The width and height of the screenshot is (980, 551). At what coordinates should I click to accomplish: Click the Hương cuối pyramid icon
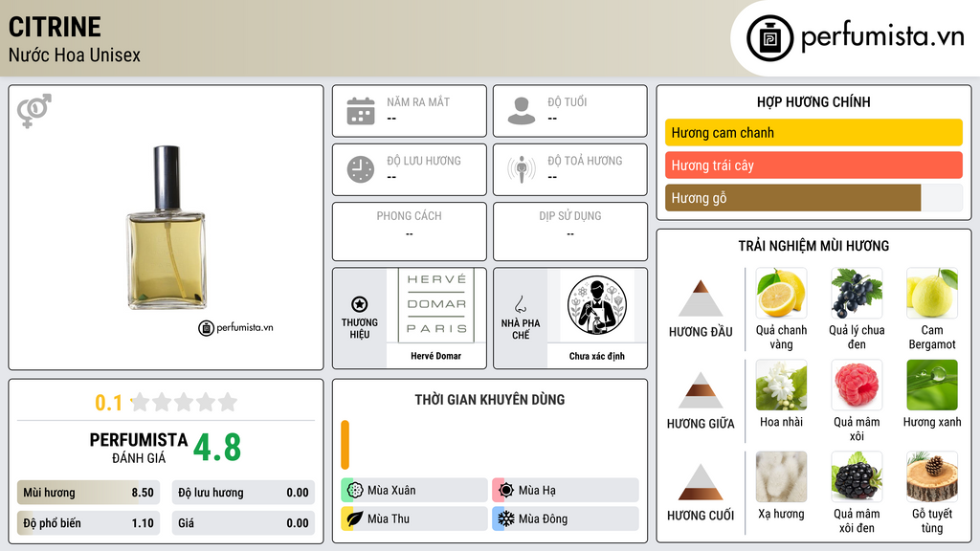(x=701, y=482)
